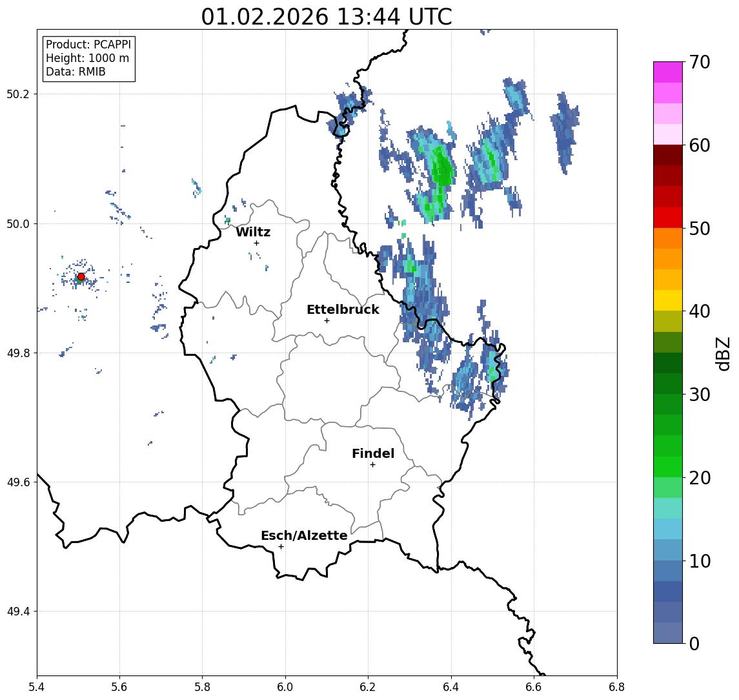Screen dimensions: 739x700
Task: Click the longitude tick label 6.0
Action: click(x=285, y=687)
